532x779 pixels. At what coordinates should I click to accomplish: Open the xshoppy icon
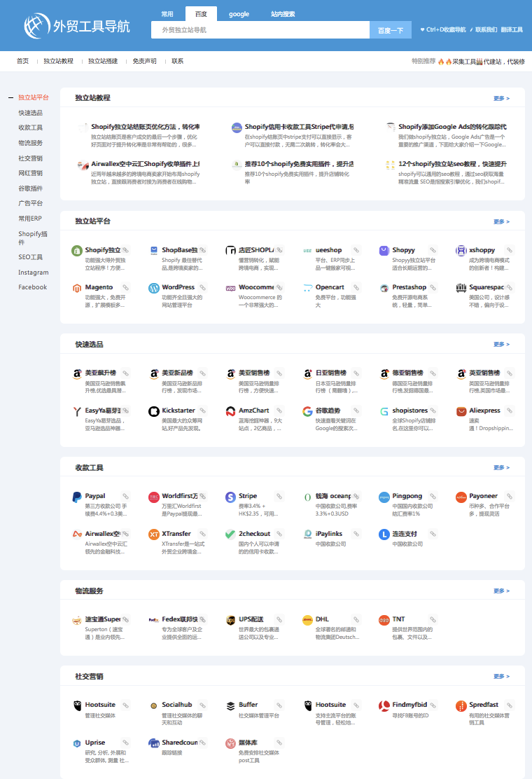click(x=461, y=250)
